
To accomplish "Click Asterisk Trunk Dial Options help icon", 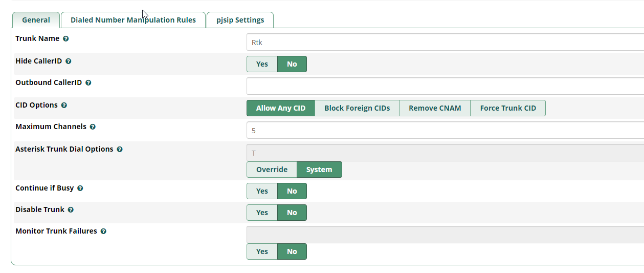I will [120, 150].
